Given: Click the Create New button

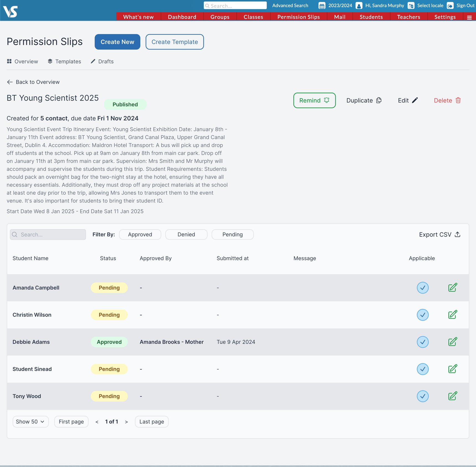Looking at the screenshot, I should point(117,42).
